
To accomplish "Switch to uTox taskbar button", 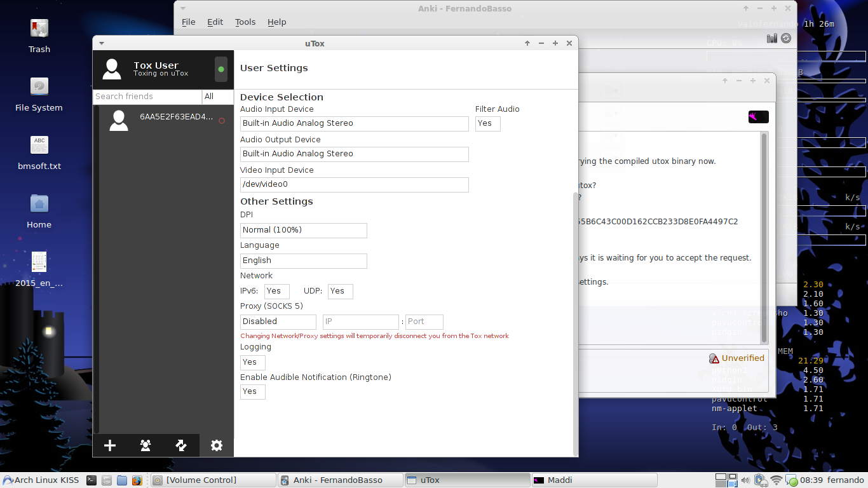I will [x=468, y=480].
